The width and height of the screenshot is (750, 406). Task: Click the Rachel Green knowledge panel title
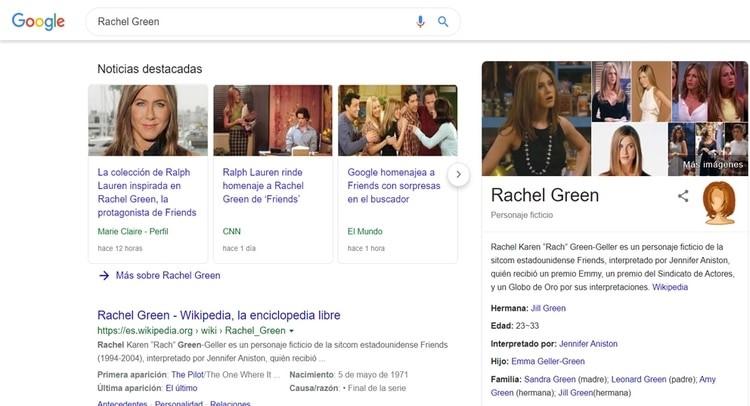tap(545, 196)
